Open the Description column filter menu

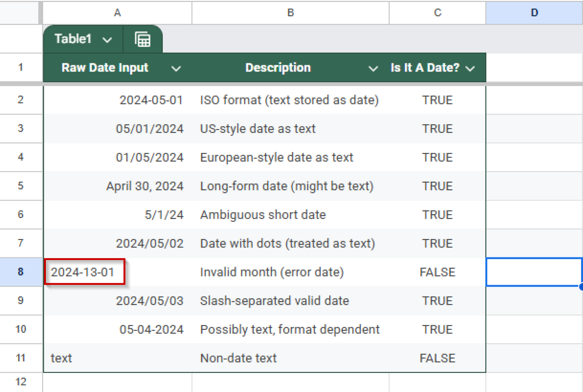[x=373, y=69]
